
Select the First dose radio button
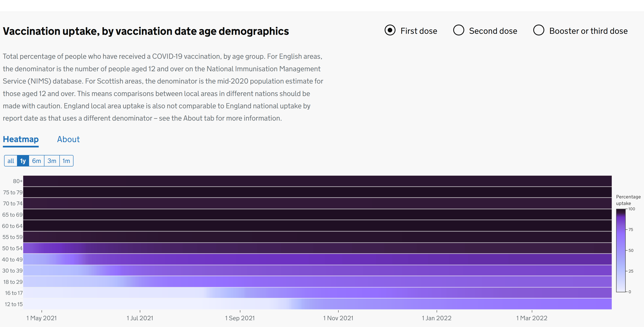(x=390, y=30)
